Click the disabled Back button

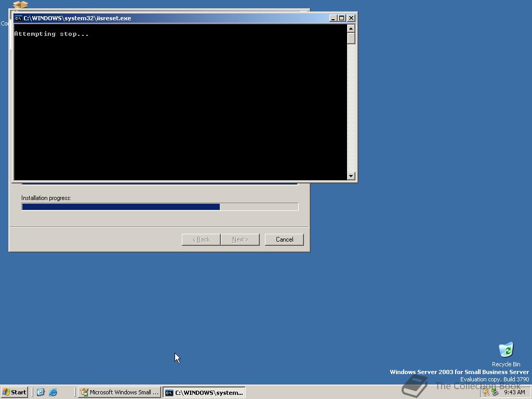pyautogui.click(x=201, y=240)
